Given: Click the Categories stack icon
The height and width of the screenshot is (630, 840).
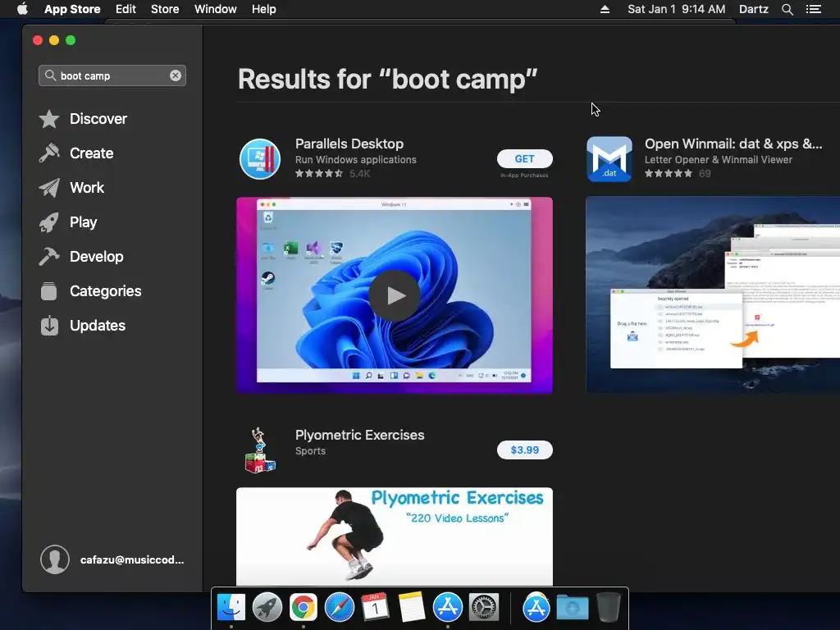Looking at the screenshot, I should click(48, 291).
